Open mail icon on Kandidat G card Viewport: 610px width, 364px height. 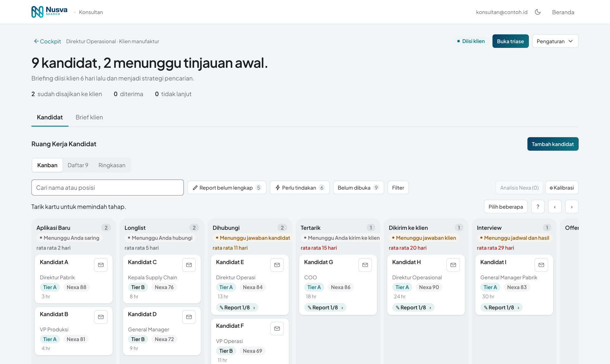(365, 265)
